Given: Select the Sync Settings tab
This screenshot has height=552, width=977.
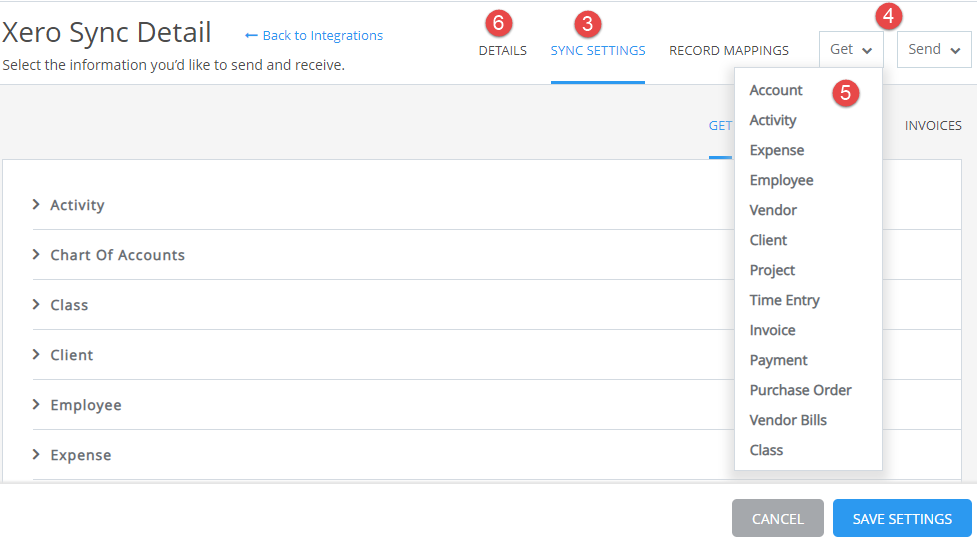Looking at the screenshot, I should tap(598, 50).
